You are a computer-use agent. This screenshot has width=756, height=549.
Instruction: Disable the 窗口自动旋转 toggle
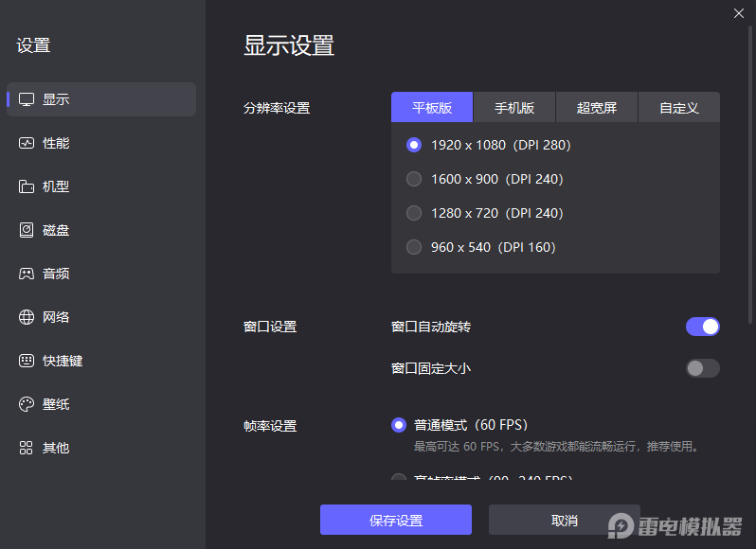tap(703, 327)
